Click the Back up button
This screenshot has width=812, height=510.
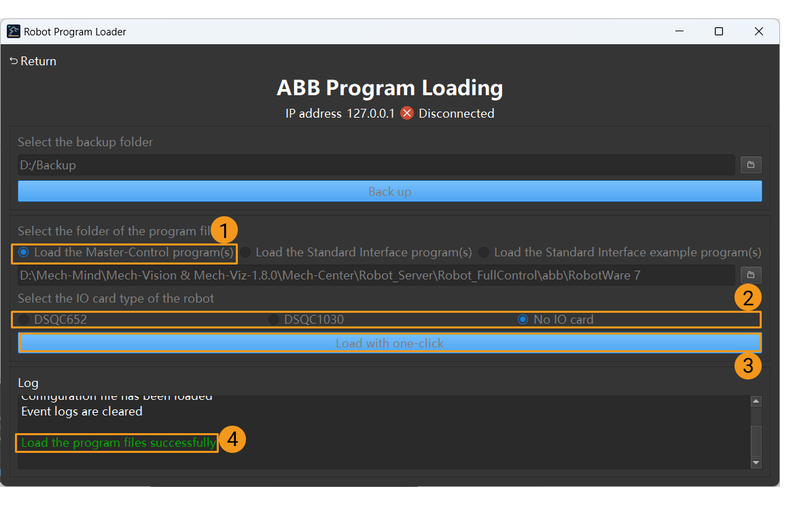(389, 191)
